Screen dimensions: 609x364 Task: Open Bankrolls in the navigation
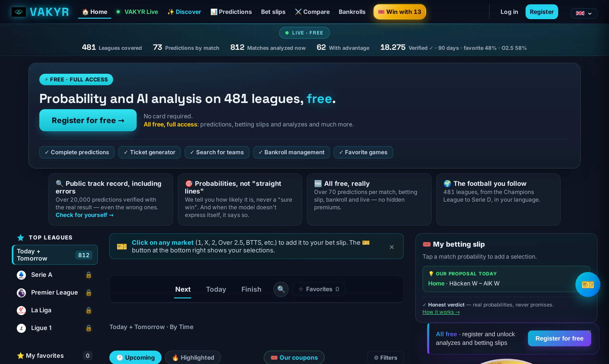(352, 12)
